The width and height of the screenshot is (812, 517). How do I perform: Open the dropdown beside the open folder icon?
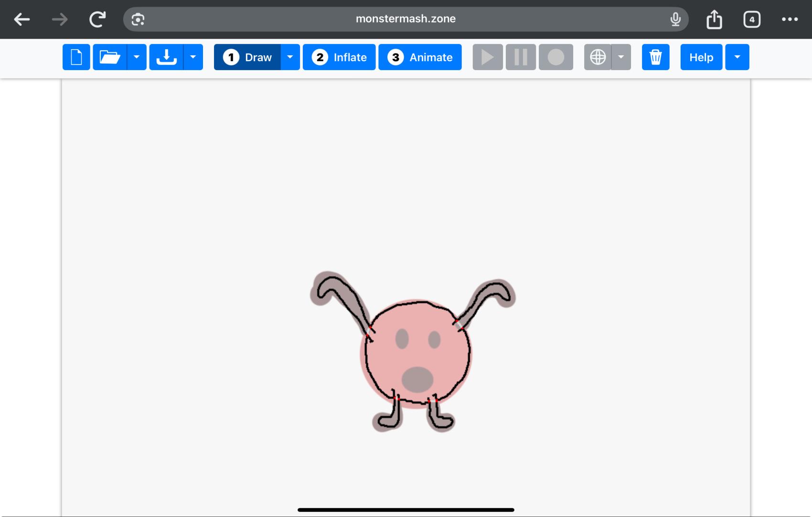(137, 57)
